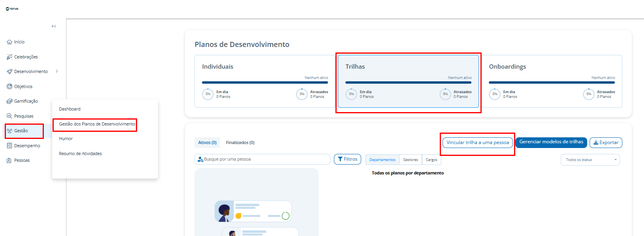Select the Gestores grouping toggle

411,160
